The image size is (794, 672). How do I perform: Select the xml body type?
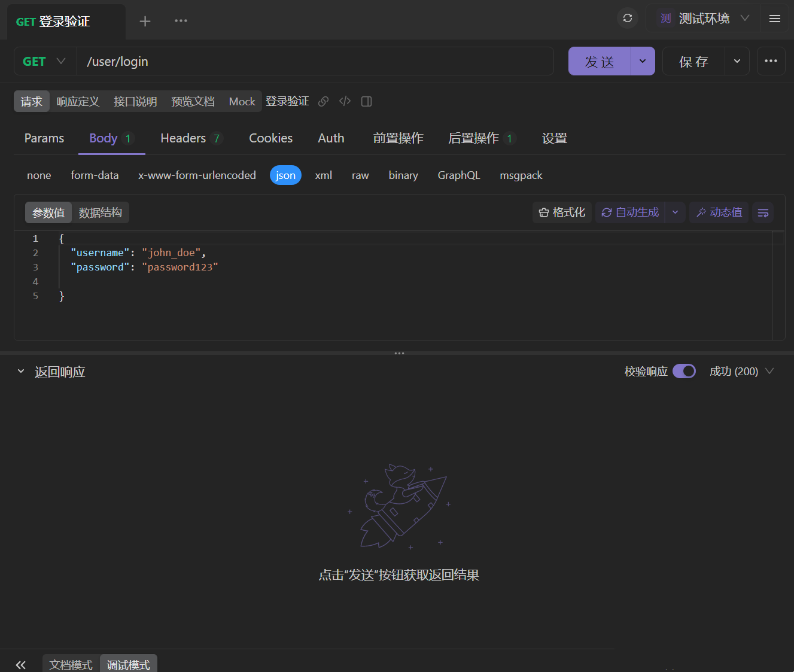323,175
